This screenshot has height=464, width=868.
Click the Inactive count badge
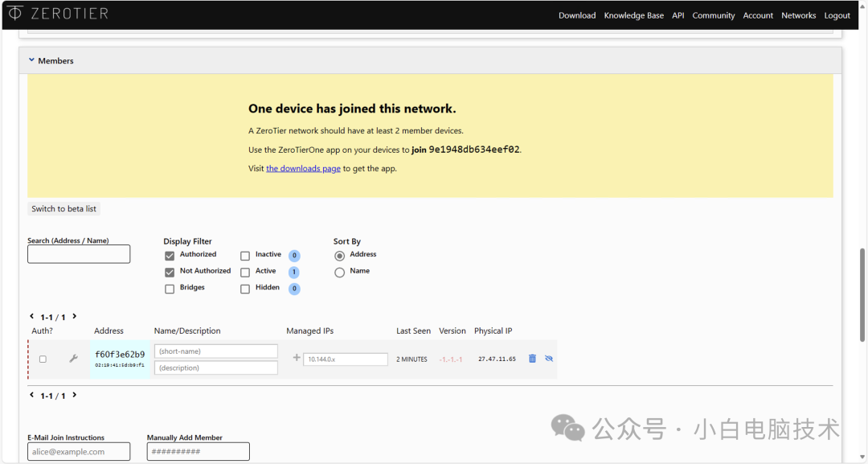click(294, 256)
